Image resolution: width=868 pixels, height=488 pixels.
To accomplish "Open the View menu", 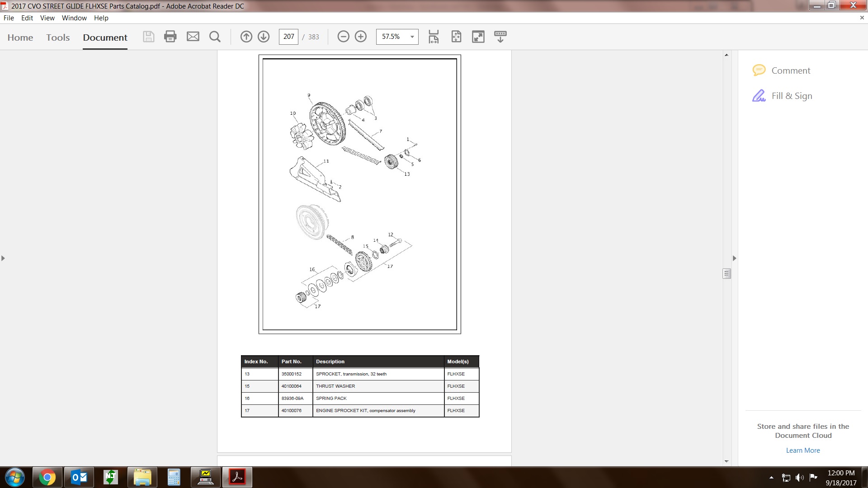I will tap(47, 18).
